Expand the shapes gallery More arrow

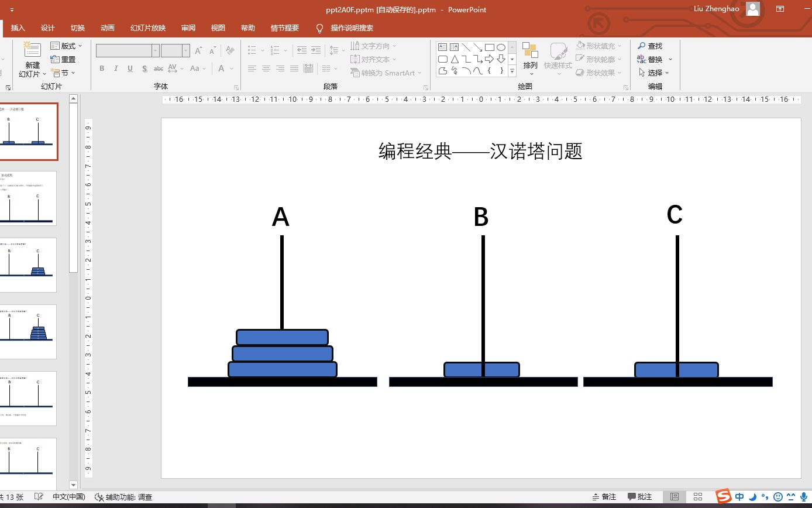coord(512,71)
